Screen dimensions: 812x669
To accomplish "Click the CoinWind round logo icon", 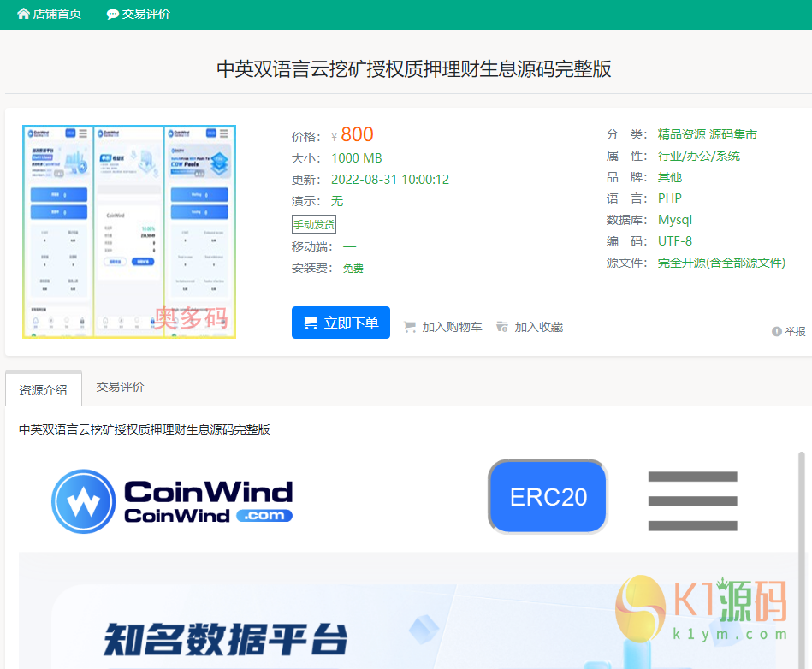I will click(83, 501).
